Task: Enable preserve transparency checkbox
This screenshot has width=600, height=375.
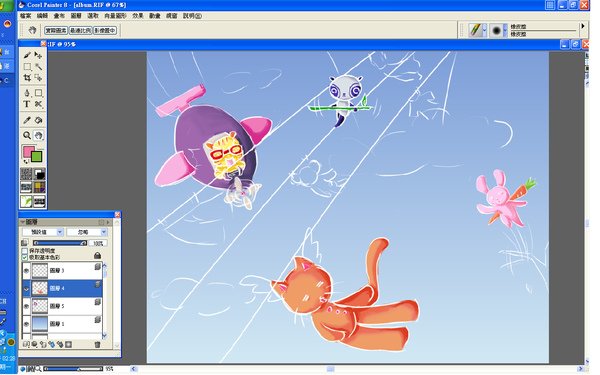Action: [x=24, y=251]
